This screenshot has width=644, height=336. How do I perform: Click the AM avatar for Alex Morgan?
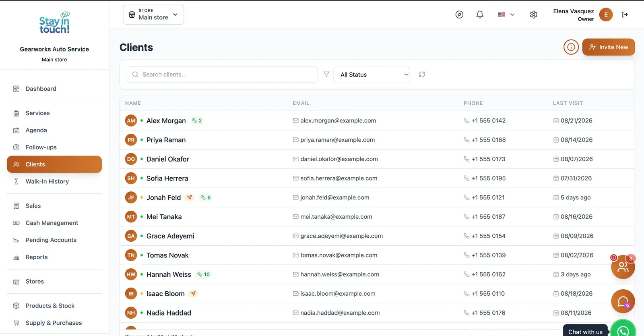point(131,120)
